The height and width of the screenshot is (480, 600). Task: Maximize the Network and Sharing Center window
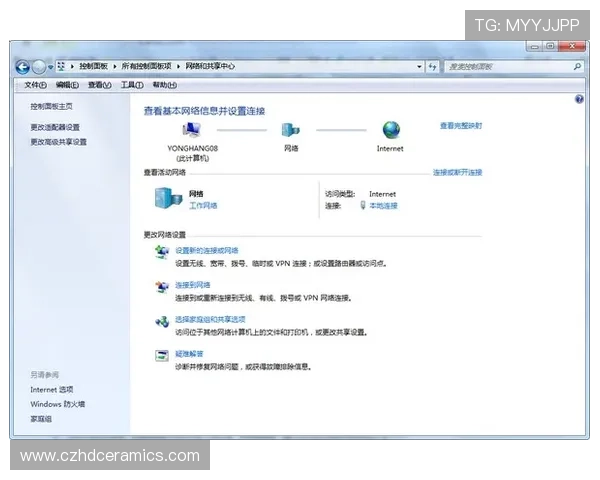pyautogui.click(x=550, y=46)
